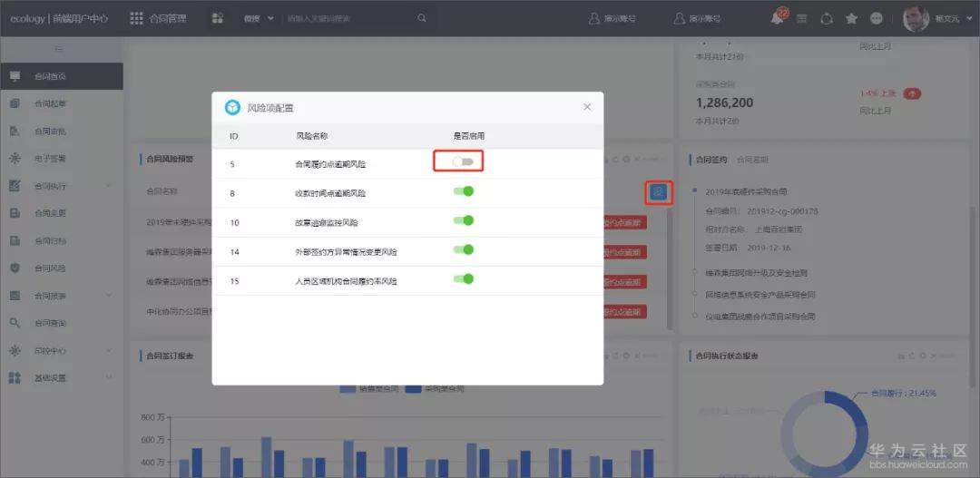Toggle the 人员区域机构合同履约率风险 switch
Image resolution: width=980 pixels, height=478 pixels.
463,279
